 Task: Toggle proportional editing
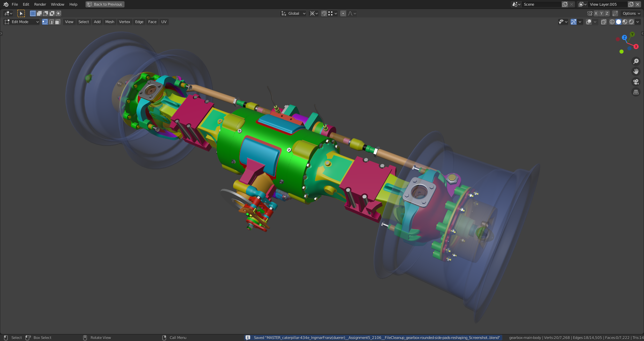pos(343,13)
